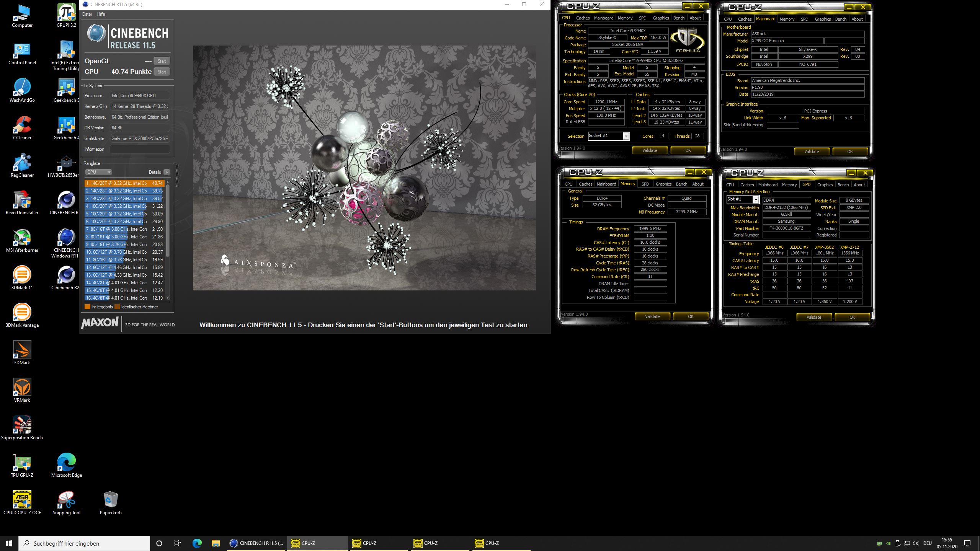
Task: Launch Snipping Tool desktop icon
Action: coord(66,504)
